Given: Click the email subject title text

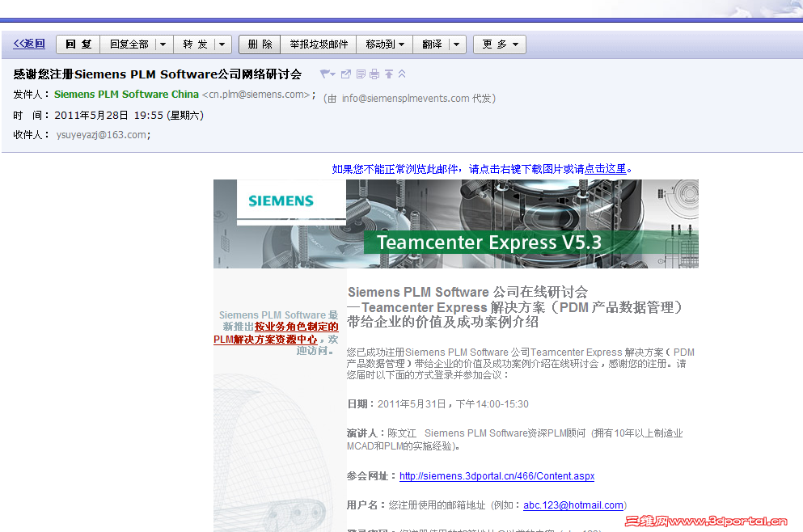Looking at the screenshot, I should tap(157, 74).
